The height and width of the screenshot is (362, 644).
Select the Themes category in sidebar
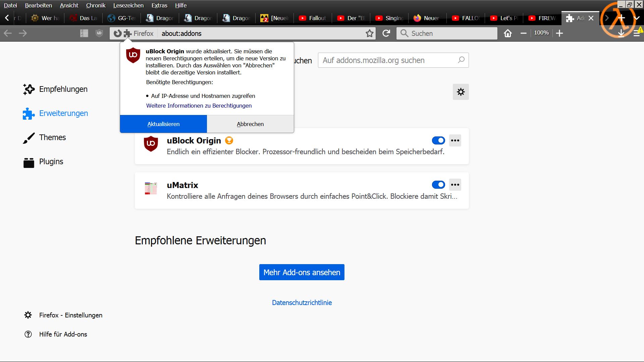tap(52, 137)
